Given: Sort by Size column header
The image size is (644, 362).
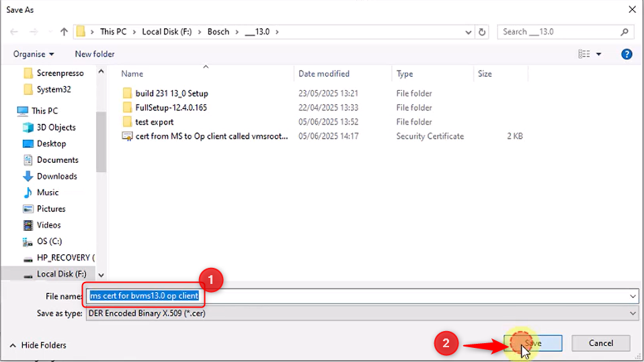Looking at the screenshot, I should click(485, 74).
